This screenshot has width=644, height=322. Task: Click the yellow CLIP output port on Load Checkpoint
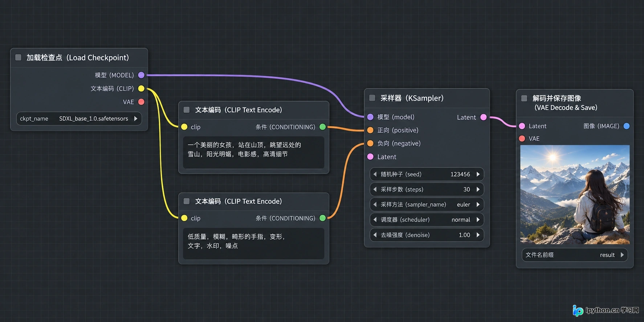(141, 89)
